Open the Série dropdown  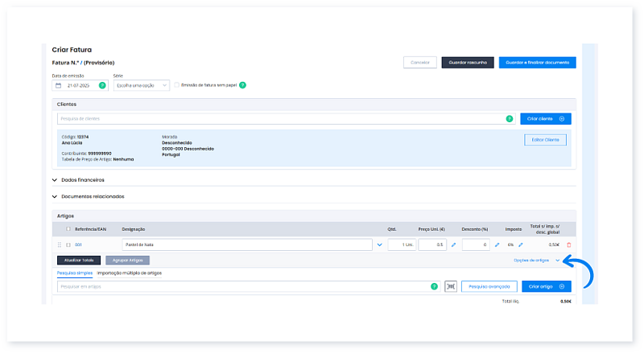point(142,85)
